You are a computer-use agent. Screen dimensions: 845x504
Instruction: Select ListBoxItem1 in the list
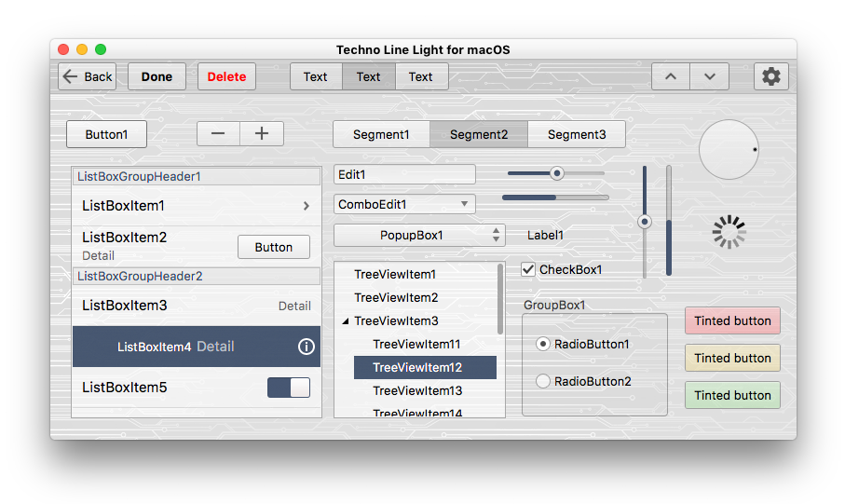[x=197, y=206]
